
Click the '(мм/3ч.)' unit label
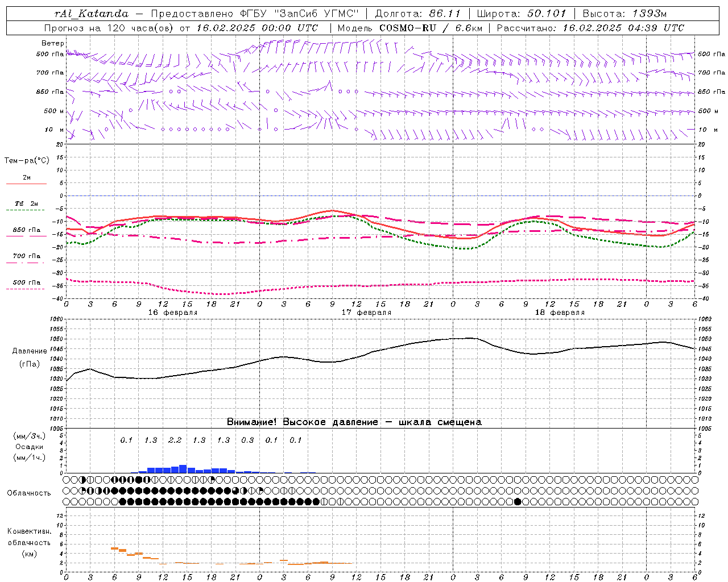(x=30, y=436)
